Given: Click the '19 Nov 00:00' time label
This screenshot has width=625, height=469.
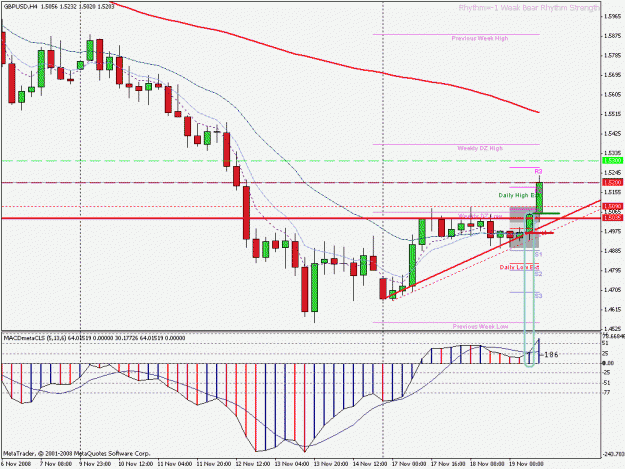Looking at the screenshot, I should (x=527, y=464).
